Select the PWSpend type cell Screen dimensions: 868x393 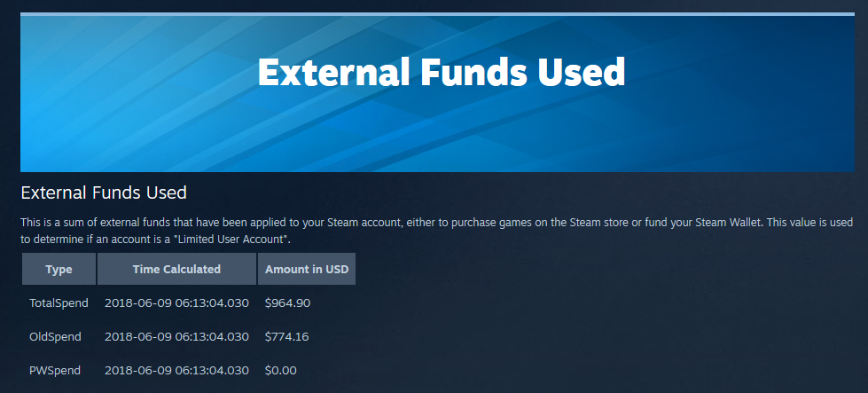tap(55, 371)
